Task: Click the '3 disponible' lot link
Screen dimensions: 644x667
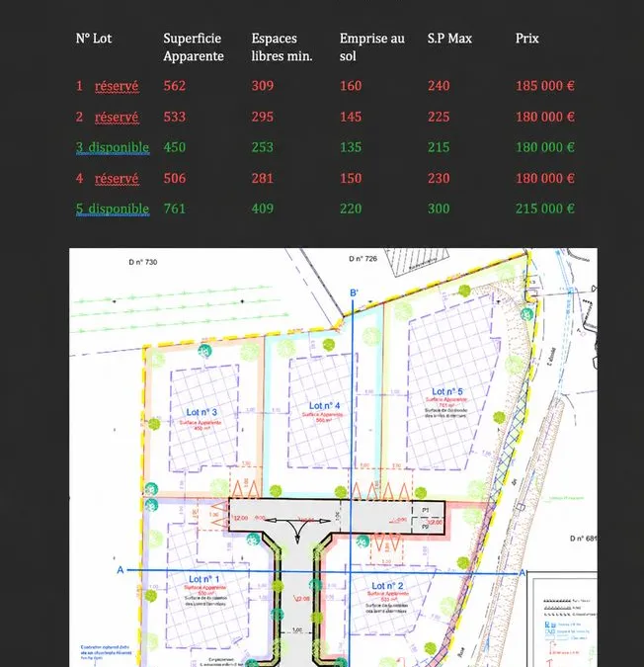Action: (x=113, y=147)
